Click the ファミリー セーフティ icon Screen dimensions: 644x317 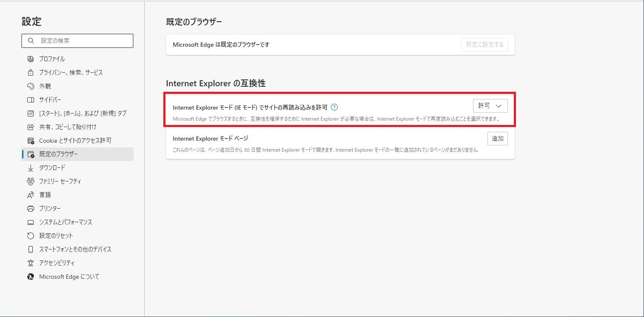[30, 181]
